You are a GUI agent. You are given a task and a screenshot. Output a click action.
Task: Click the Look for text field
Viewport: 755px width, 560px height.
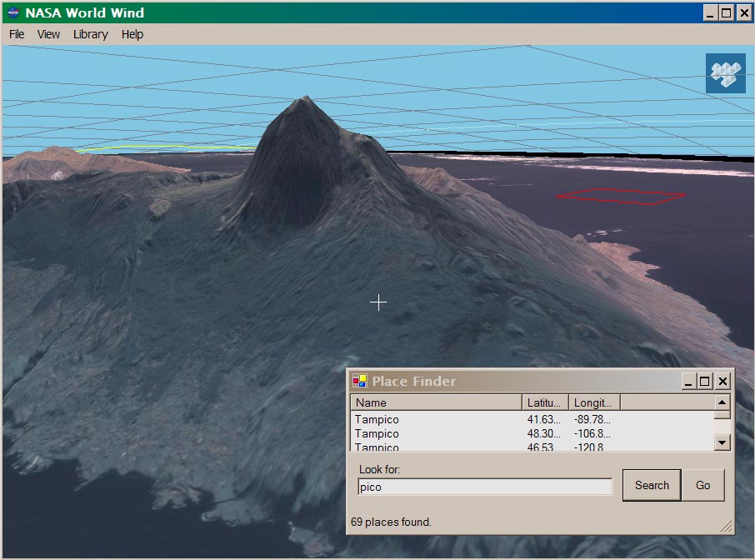coord(485,487)
